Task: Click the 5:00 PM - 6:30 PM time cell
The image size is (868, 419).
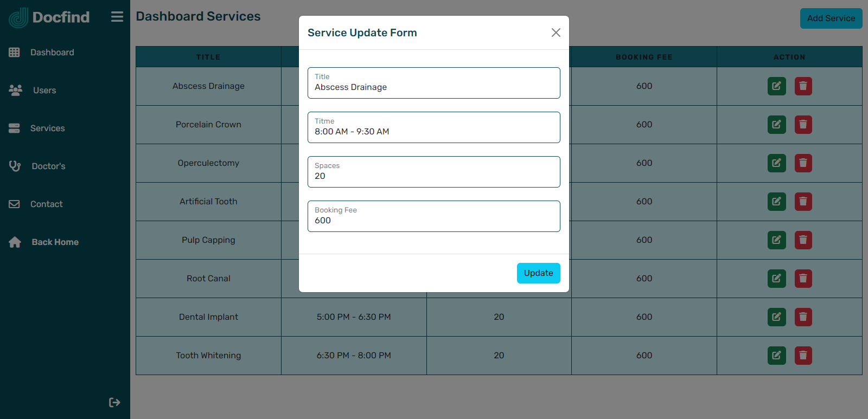Action: (354, 317)
